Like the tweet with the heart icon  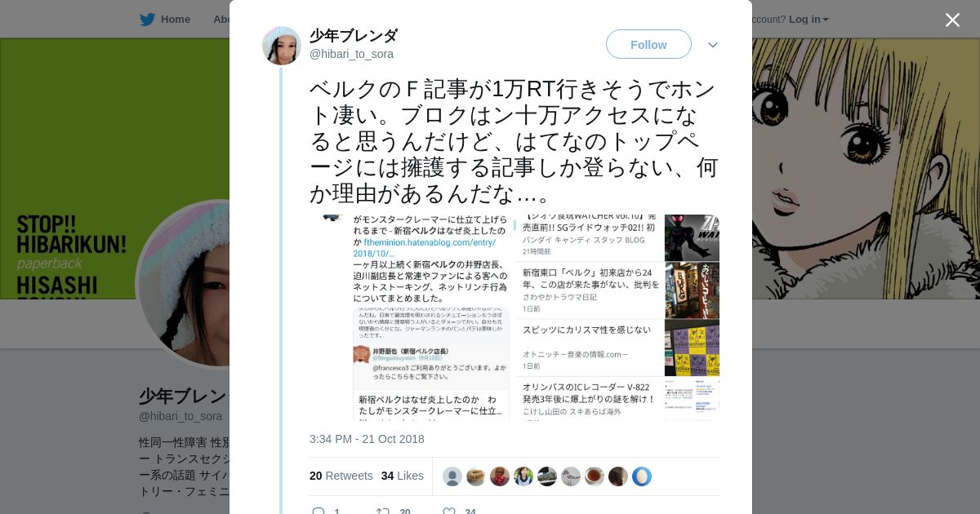tap(448, 512)
